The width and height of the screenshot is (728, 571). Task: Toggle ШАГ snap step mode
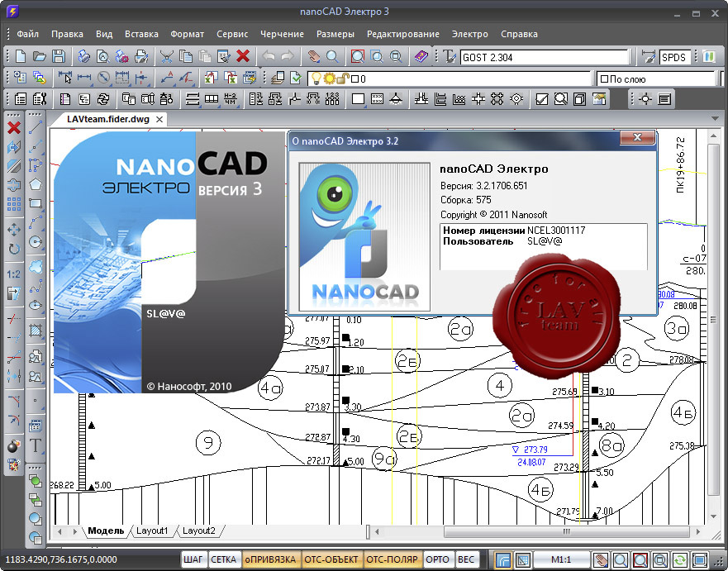tap(193, 559)
